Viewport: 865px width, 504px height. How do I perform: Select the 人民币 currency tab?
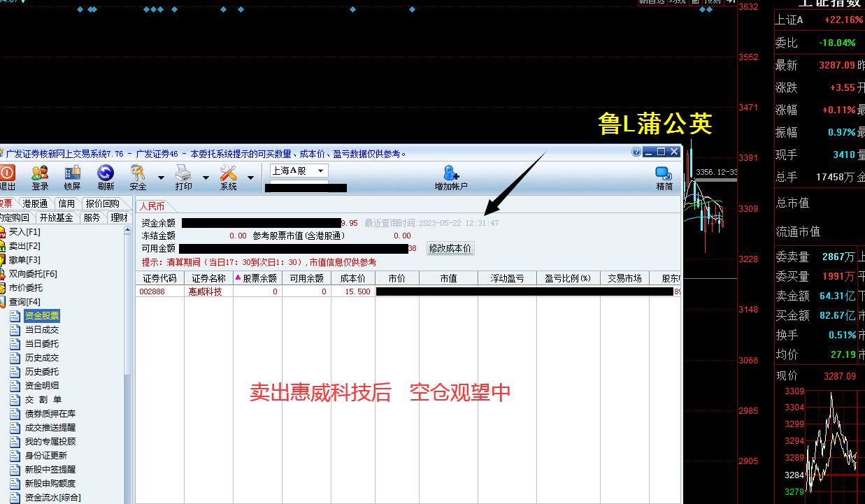[152, 206]
